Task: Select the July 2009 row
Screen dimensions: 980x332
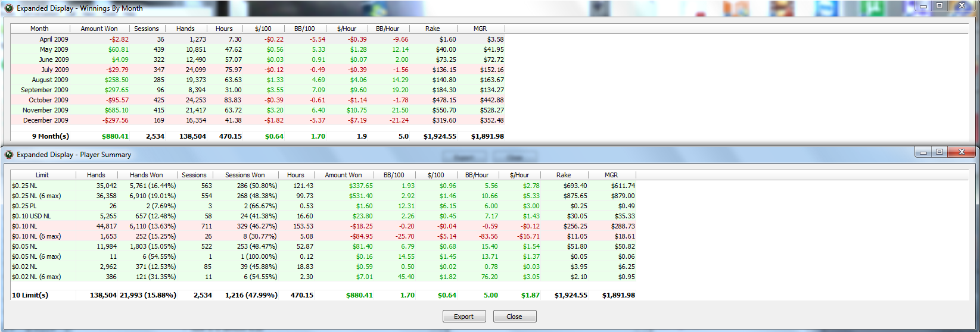Action: pos(257,70)
